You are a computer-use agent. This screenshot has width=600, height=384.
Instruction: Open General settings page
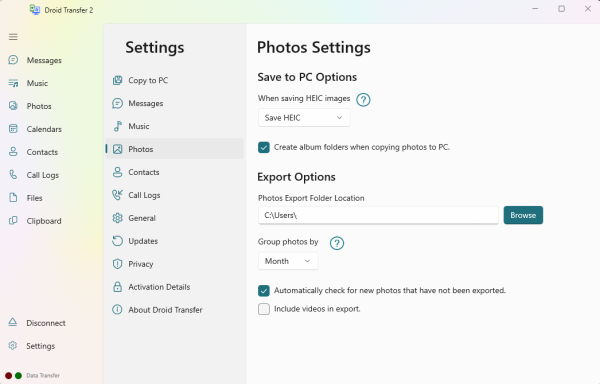174,218
